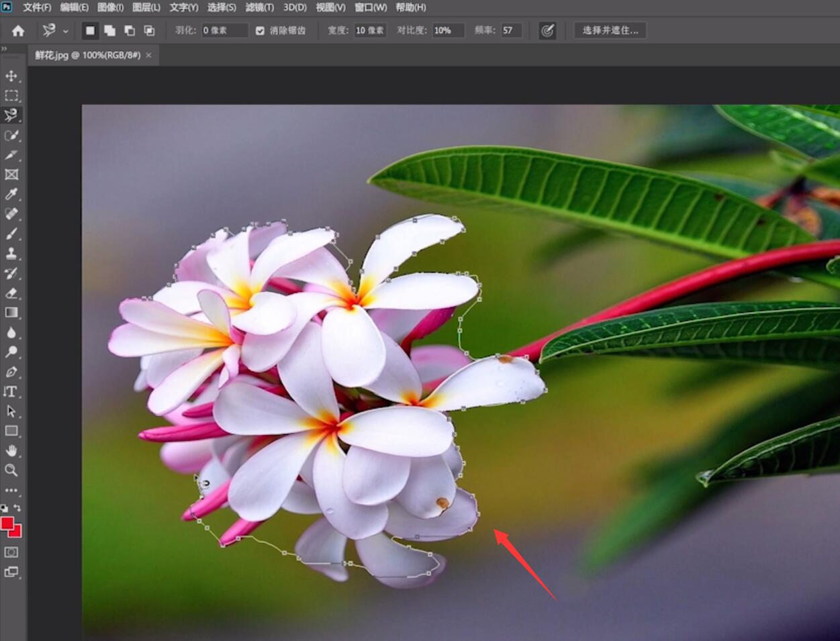Reset default foreground and background colors
Image resolution: width=840 pixels, height=641 pixels.
click(5, 509)
